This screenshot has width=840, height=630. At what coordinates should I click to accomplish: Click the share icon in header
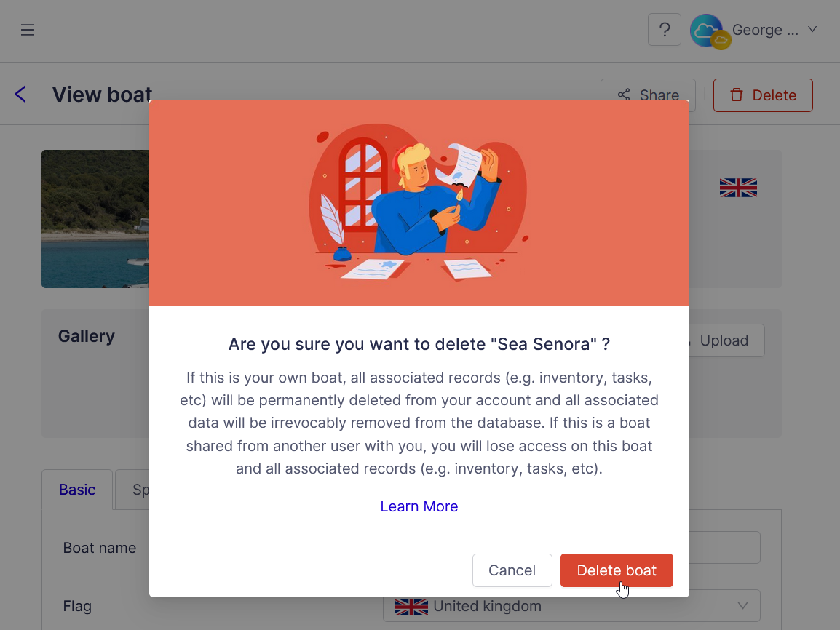(624, 95)
